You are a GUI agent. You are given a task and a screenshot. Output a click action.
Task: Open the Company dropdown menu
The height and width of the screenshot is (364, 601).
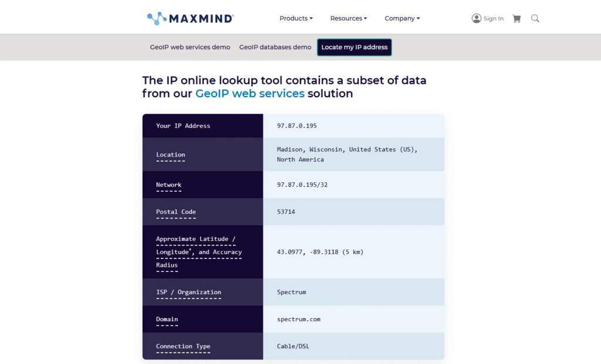pos(402,18)
